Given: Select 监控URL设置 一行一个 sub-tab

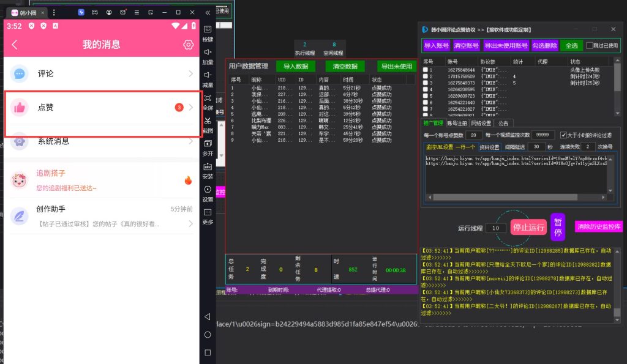Looking at the screenshot, I should (450, 147).
